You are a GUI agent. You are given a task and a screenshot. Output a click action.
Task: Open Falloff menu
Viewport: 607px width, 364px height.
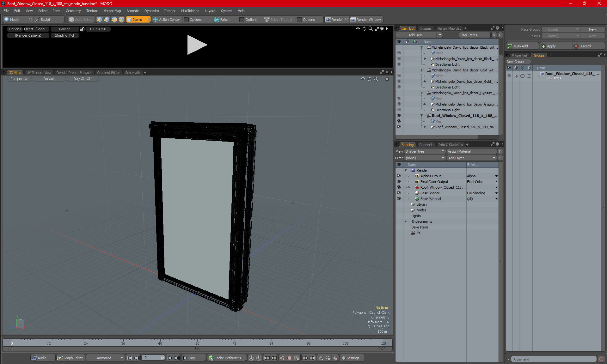click(x=225, y=20)
